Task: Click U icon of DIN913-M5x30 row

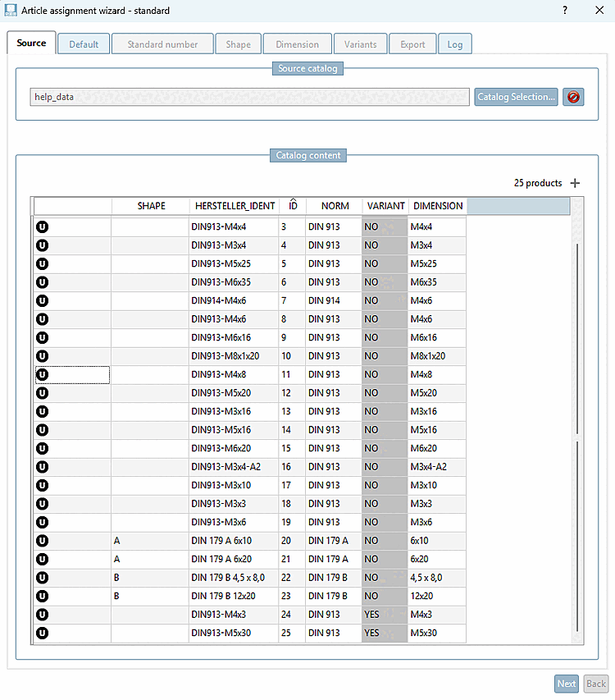Action: point(43,633)
